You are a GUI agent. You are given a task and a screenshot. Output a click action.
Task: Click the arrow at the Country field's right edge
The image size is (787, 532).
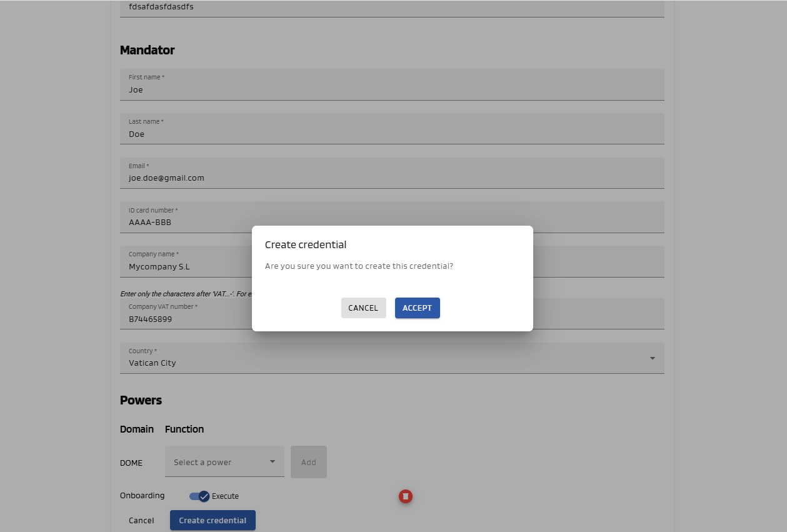click(652, 358)
